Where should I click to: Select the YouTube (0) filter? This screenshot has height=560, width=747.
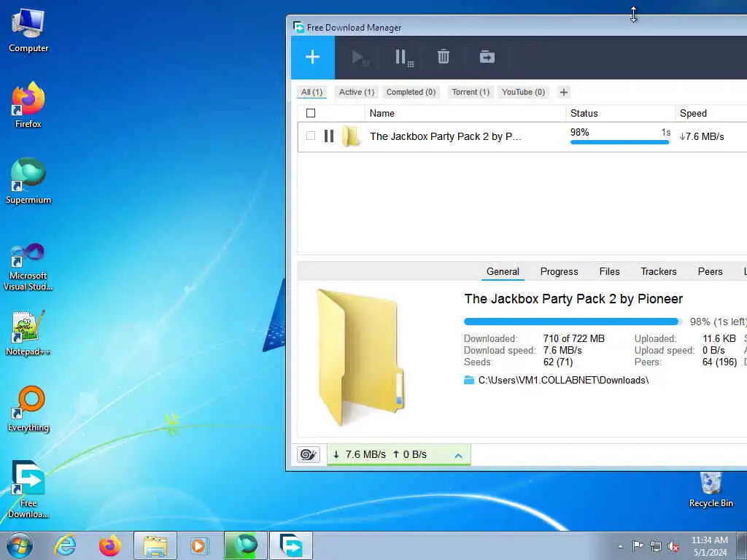523,93
